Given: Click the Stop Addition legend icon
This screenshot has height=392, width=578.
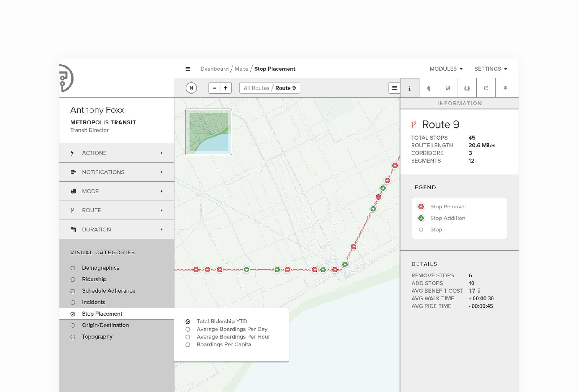Looking at the screenshot, I should pos(421,218).
